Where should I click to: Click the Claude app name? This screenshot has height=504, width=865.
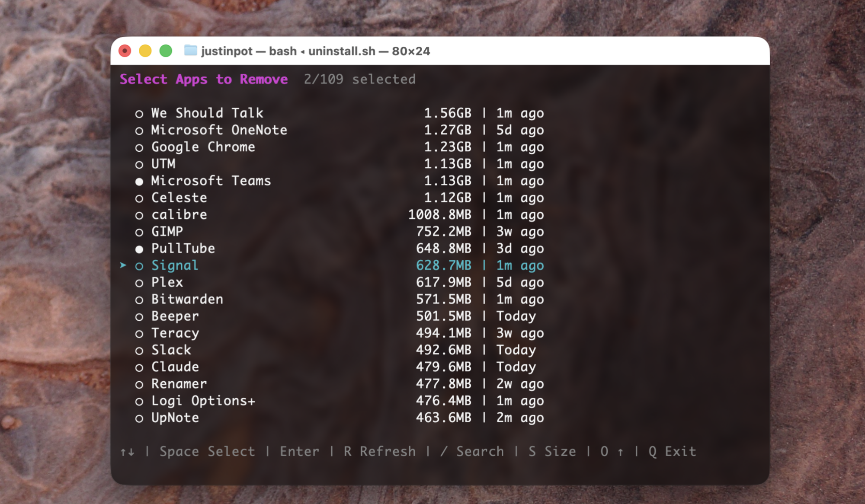point(175,367)
